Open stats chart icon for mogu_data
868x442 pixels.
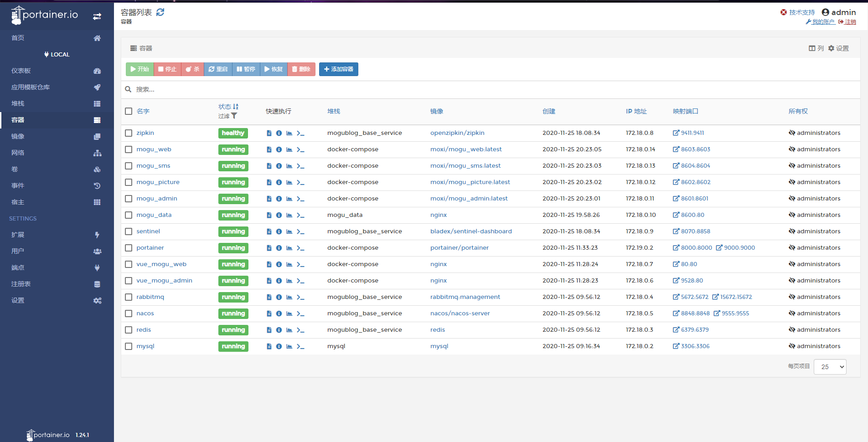[x=289, y=215]
